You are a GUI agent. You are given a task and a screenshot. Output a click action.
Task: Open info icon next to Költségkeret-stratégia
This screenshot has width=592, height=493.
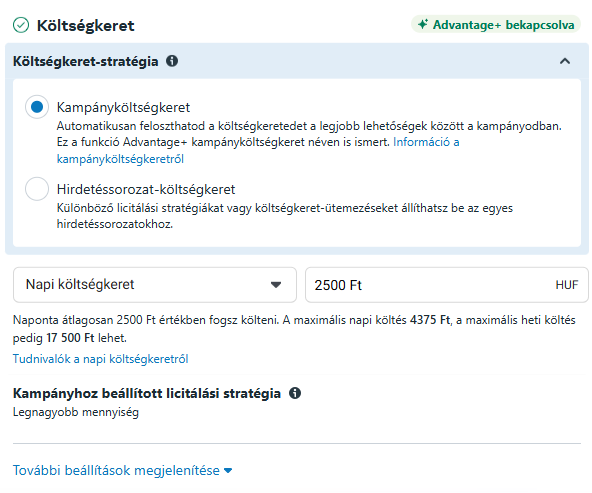[x=172, y=61]
